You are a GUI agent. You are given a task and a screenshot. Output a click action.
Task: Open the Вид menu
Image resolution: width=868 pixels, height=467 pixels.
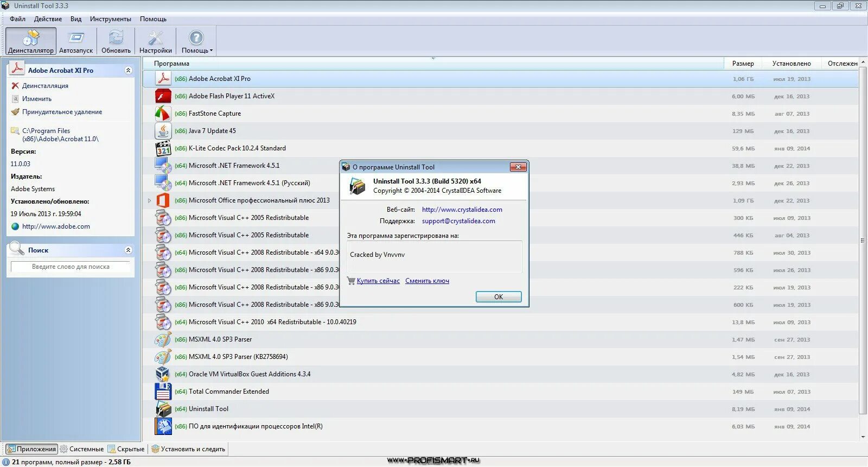pyautogui.click(x=76, y=19)
